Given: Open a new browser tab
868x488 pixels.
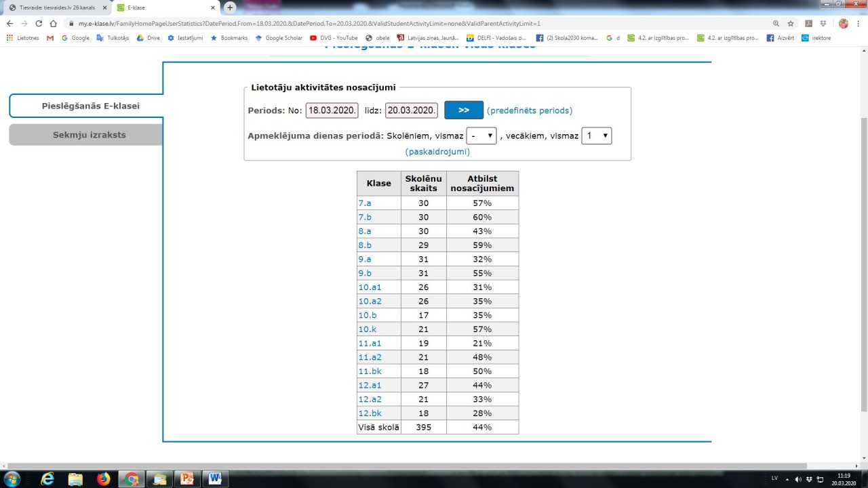Looking at the screenshot, I should pos(230,7).
